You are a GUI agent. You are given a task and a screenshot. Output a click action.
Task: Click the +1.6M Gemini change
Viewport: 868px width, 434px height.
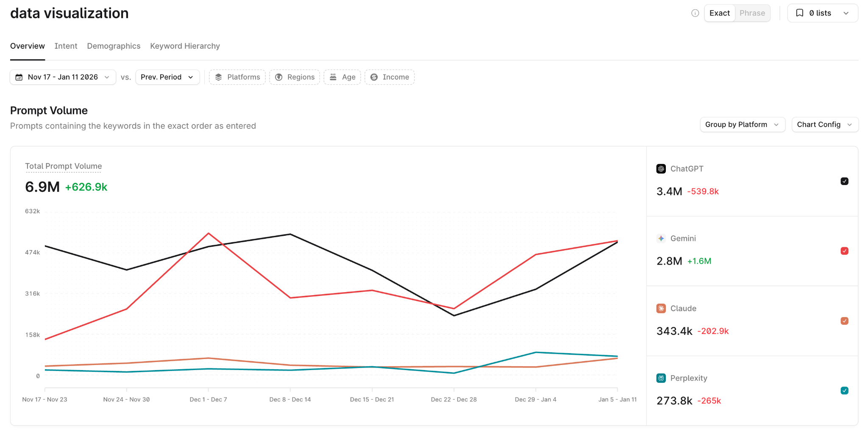[x=699, y=261]
